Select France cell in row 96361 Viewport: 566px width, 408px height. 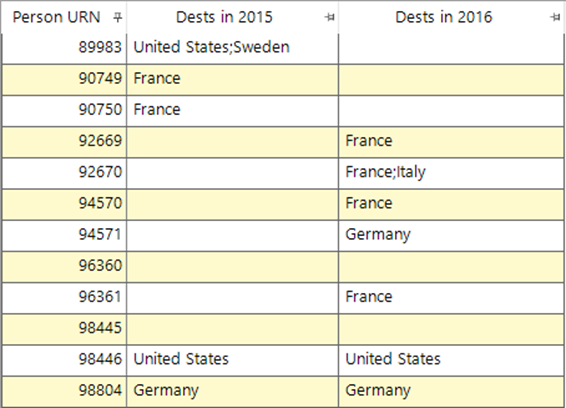pyautogui.click(x=451, y=298)
